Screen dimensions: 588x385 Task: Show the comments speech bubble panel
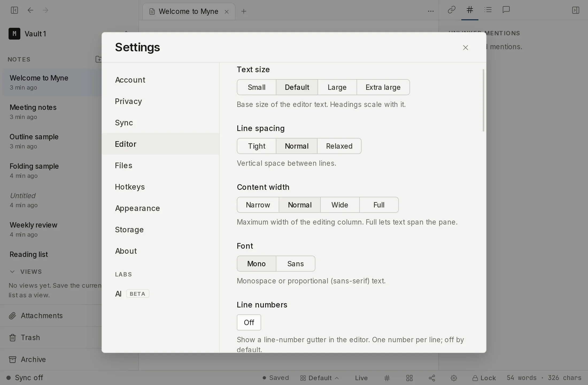tap(506, 10)
